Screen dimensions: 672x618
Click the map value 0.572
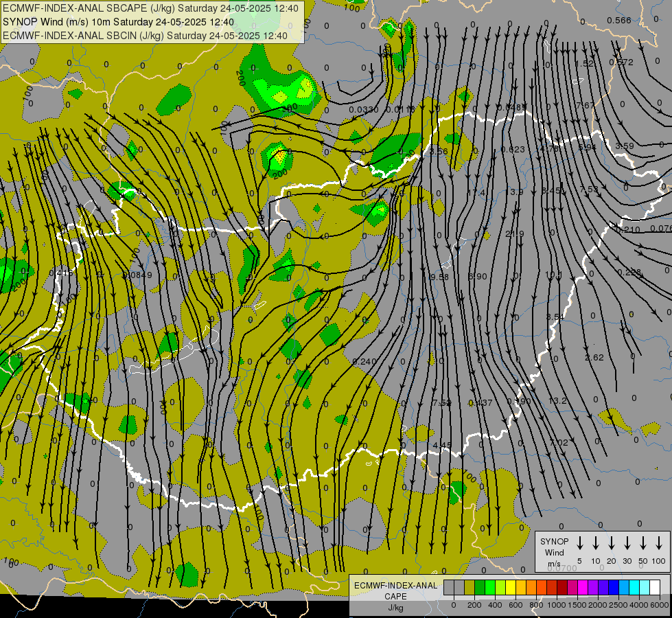(x=621, y=62)
